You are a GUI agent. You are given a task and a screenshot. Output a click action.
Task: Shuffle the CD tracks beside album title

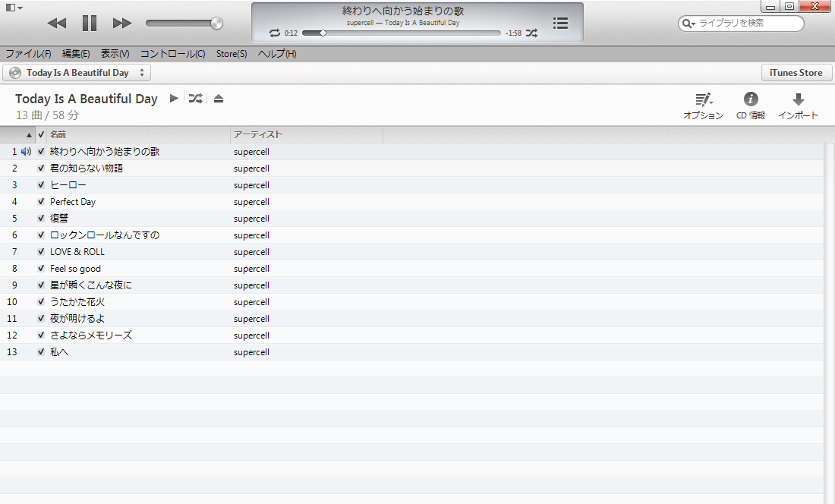[195, 99]
